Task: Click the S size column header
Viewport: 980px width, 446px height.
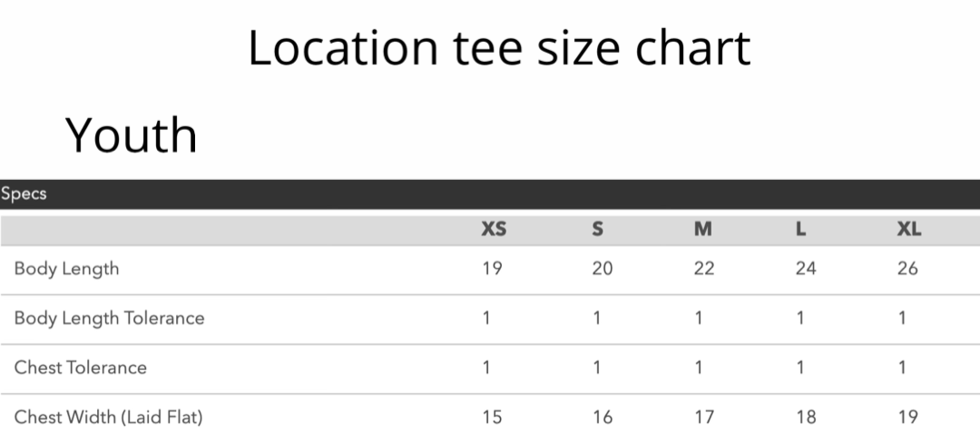Action: (597, 230)
